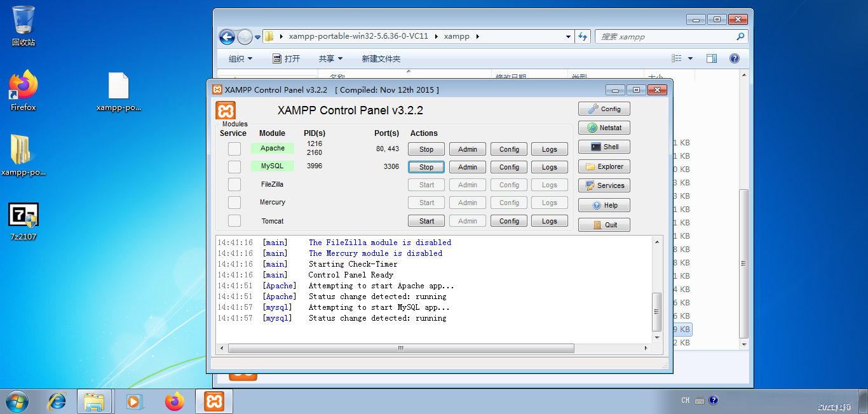This screenshot has width=868, height=414.
Task: Click Internet Explorer taskbar icon
Action: (57, 401)
